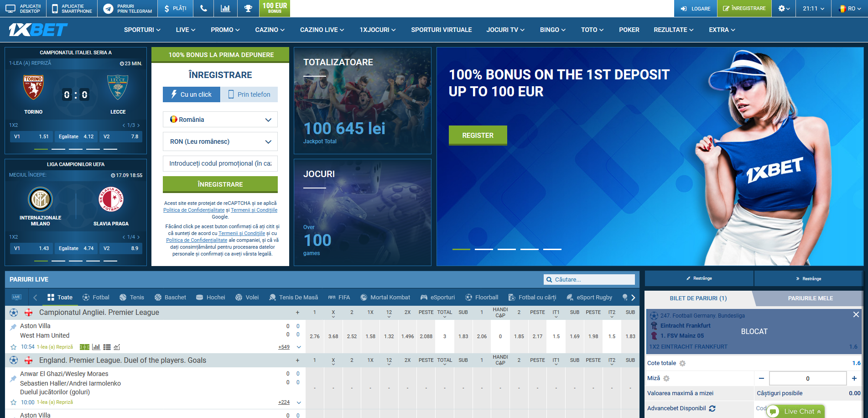Open the Sporturi menu

[x=142, y=30]
